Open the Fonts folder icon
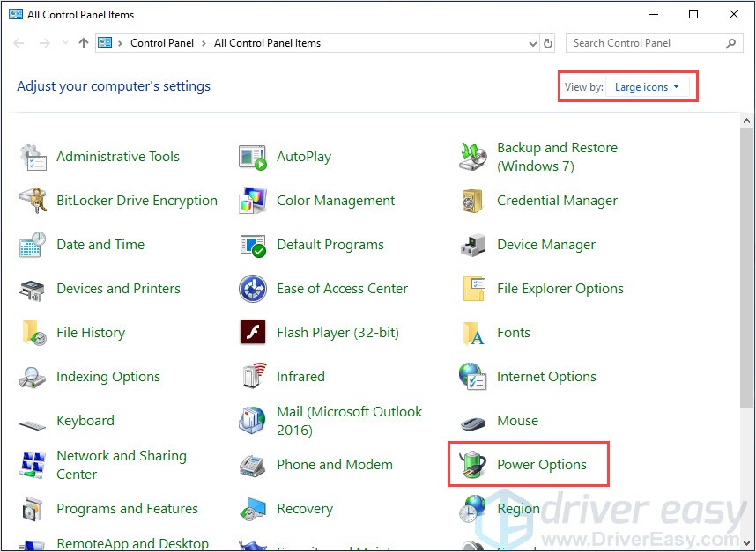 point(473,333)
